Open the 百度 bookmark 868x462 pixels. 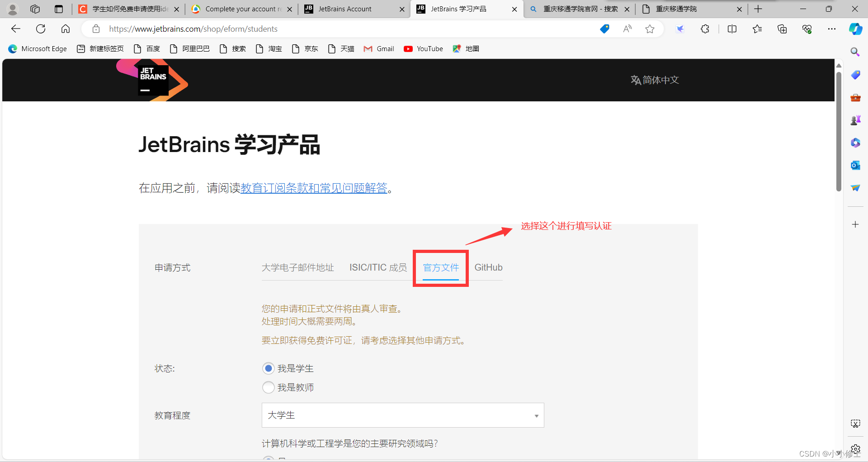(x=146, y=49)
